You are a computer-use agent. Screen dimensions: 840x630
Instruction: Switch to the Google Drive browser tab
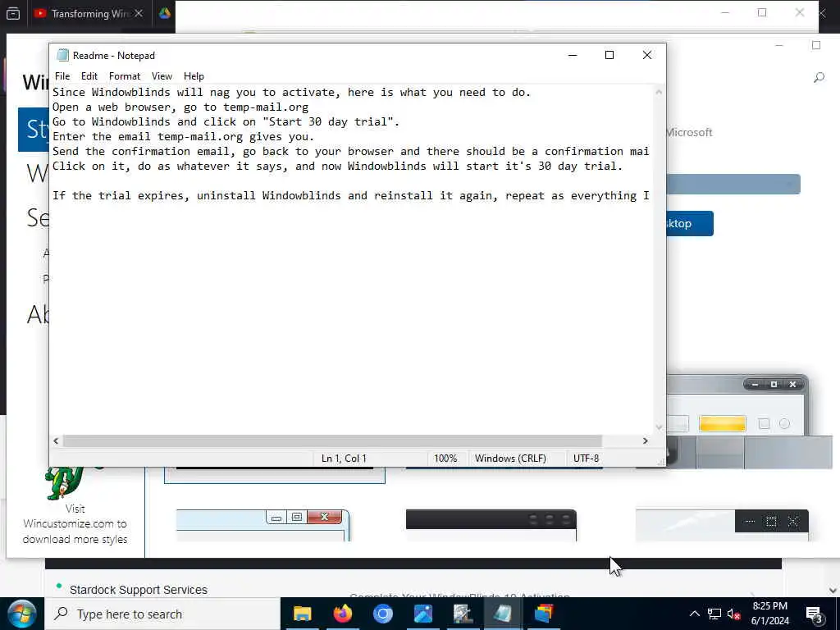(164, 13)
